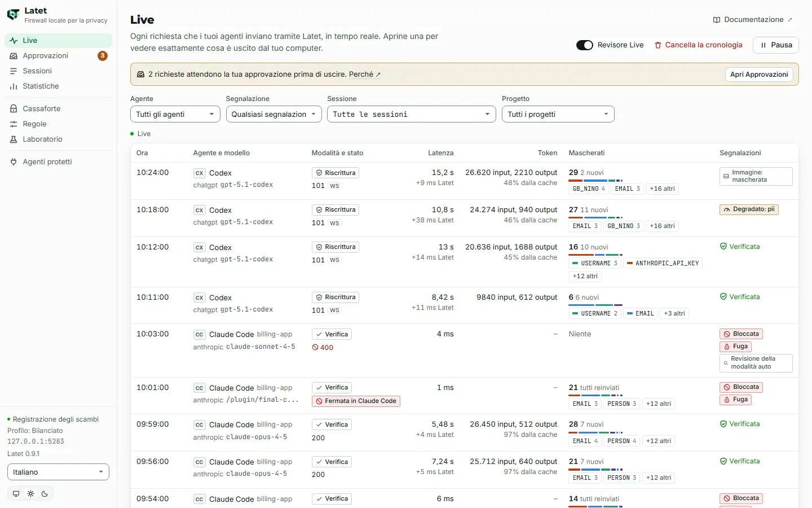Click the Degradato: pii flag badge
812x508 pixels.
(749, 209)
